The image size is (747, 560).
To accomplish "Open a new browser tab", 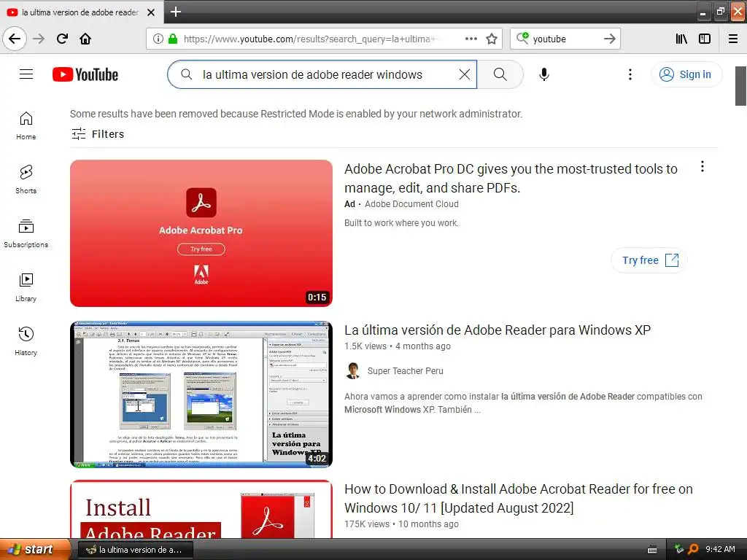I will tap(175, 12).
